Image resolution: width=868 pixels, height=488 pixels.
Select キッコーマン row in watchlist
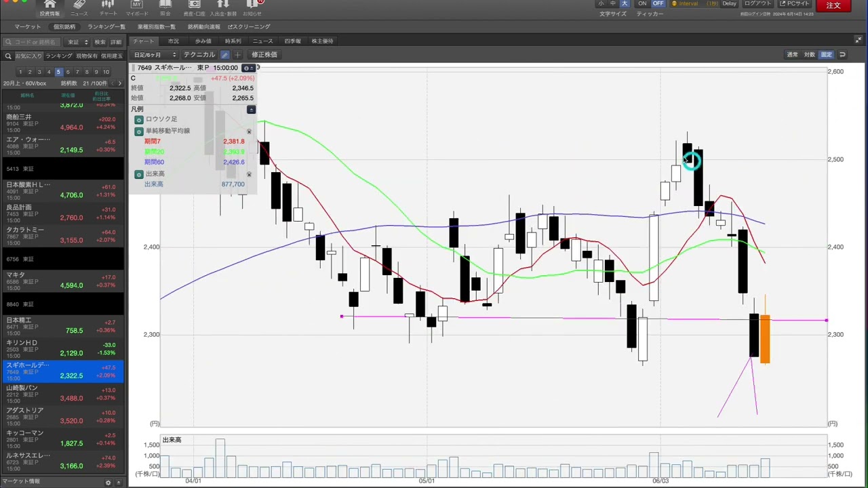tap(62, 438)
